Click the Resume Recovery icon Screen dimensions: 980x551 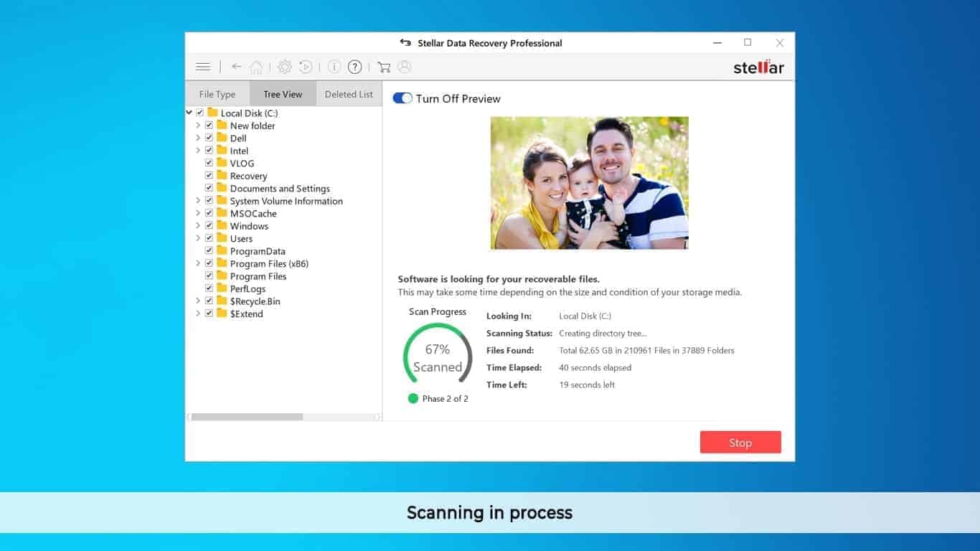[x=305, y=66]
